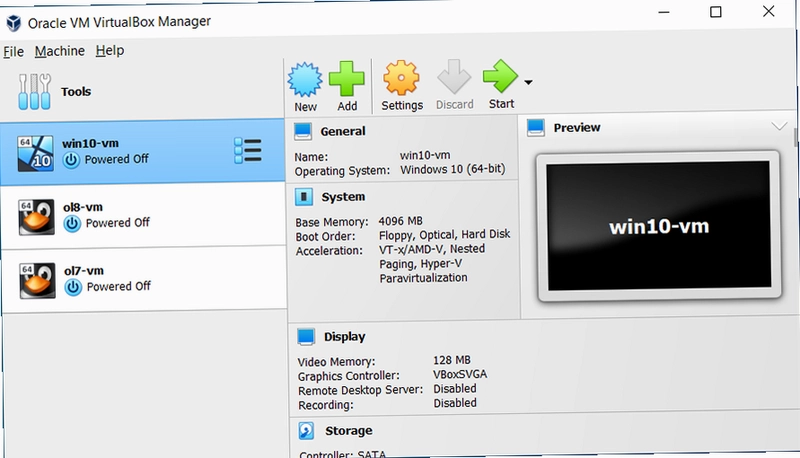Click the Powered Off status under ol8-vm
The image size is (800, 458).
click(x=118, y=223)
